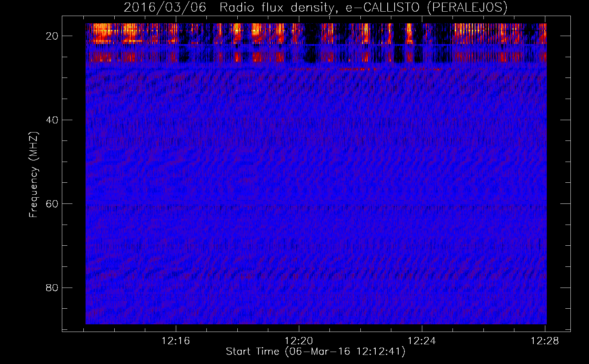589x364 pixels.
Task: Click the 'Frequency (MHZ)' axis label
Action: click(33, 175)
